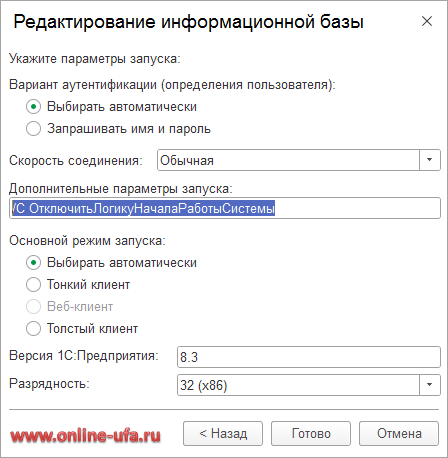This screenshot has height=458, width=448.
Task: Select the greyed-out Веб-клиент radio button
Action: 33,307
